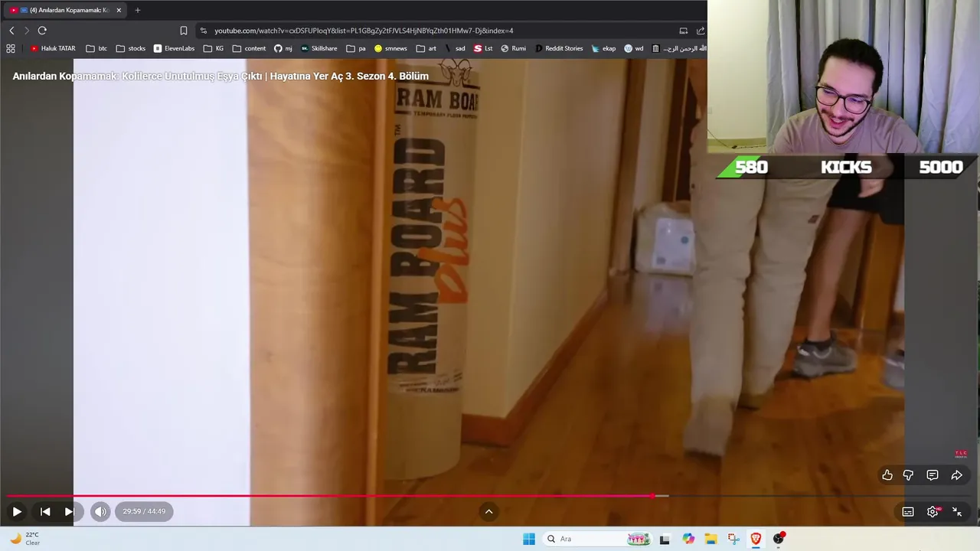This screenshot has width=980, height=551.
Task: Open the content bookmark folder
Action: click(x=249, y=48)
